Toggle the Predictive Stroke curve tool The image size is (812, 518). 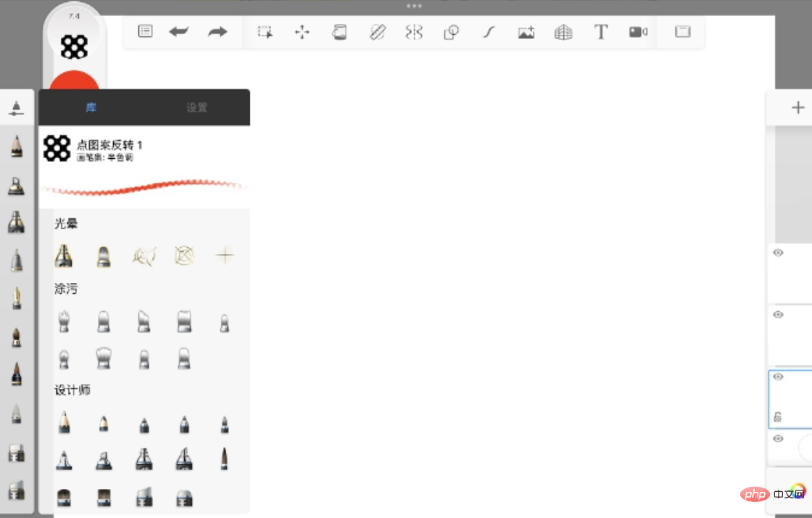click(x=489, y=32)
